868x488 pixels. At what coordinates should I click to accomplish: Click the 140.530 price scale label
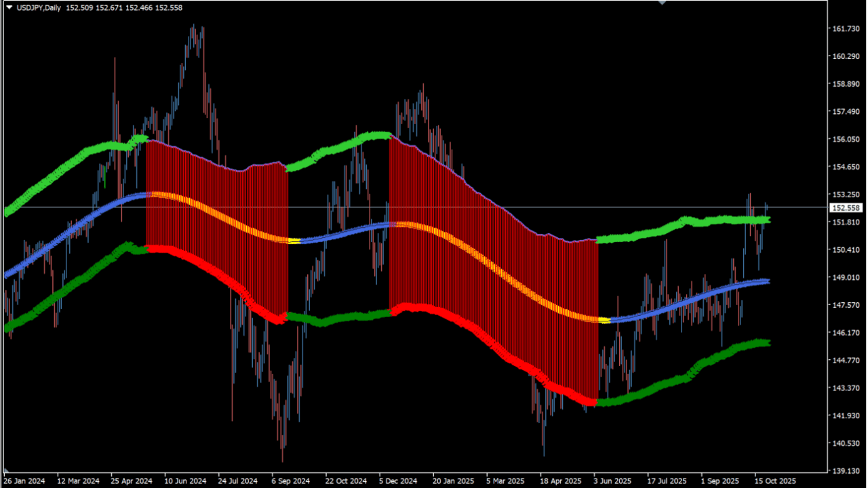pyautogui.click(x=845, y=443)
